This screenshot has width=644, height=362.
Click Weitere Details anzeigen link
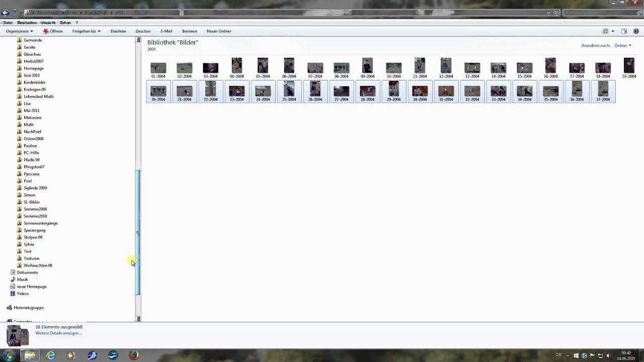[x=58, y=333]
